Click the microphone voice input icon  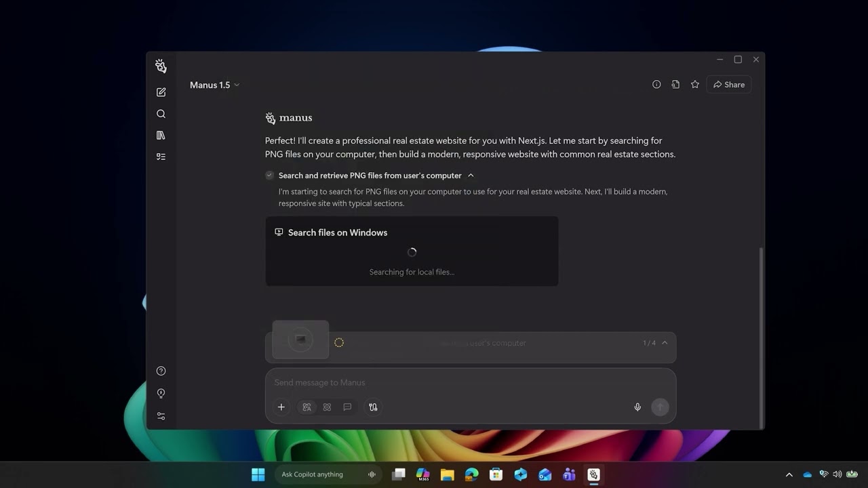tap(637, 407)
